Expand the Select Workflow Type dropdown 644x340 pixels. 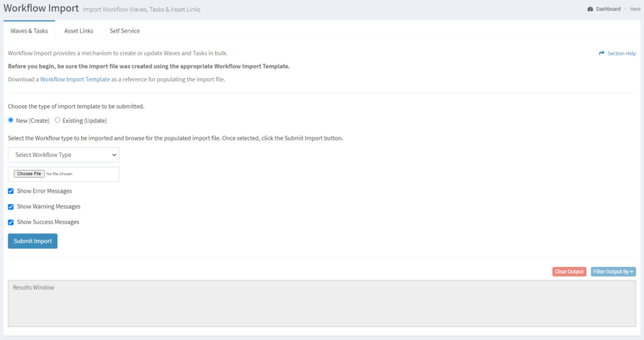[x=64, y=155]
